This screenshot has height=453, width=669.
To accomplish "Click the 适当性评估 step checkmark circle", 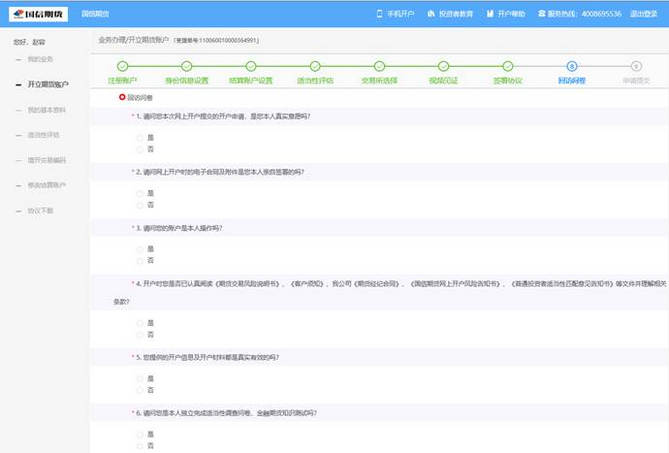I will [315, 66].
